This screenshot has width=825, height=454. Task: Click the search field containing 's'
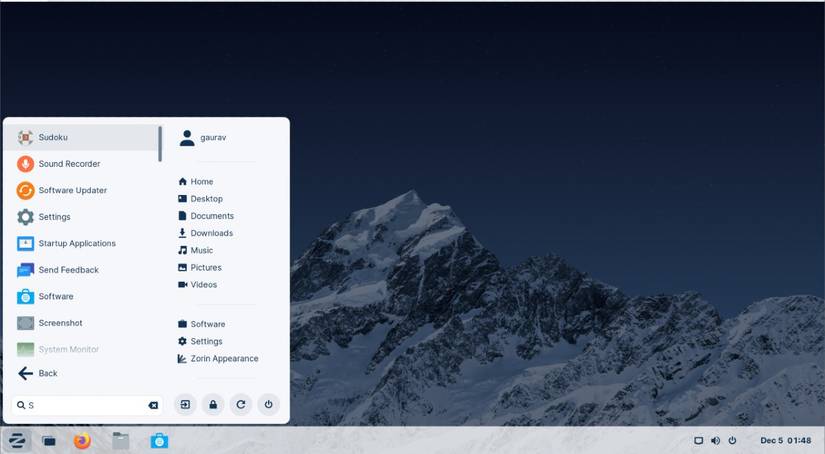pyautogui.click(x=87, y=405)
